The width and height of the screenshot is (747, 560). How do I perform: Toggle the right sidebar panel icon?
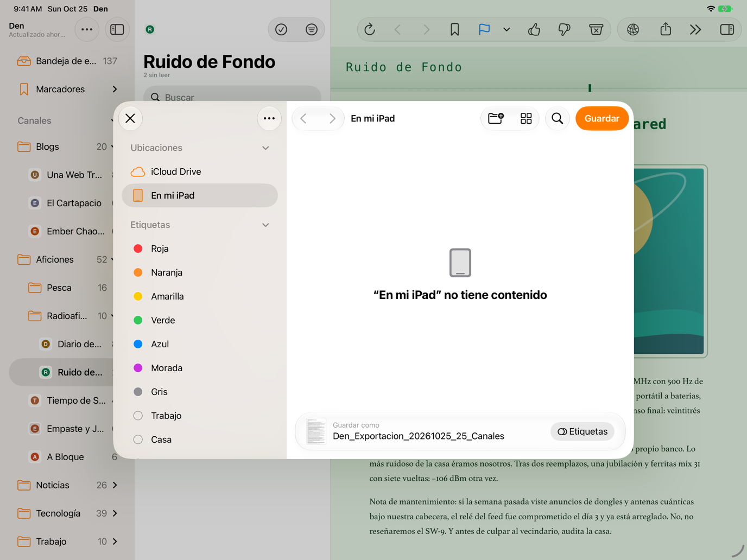coord(727,29)
